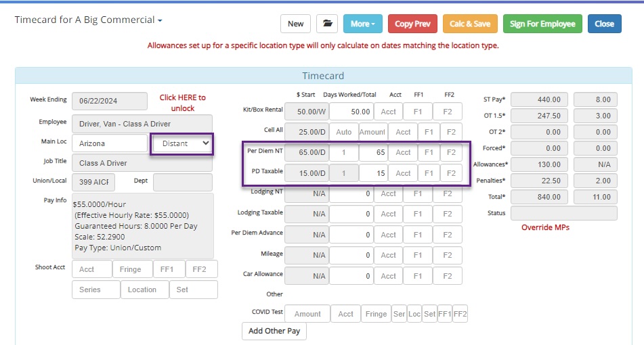The height and width of the screenshot is (345, 644).
Task: Expand Timecard for A Big Commercial dropdown
Action: click(88, 20)
